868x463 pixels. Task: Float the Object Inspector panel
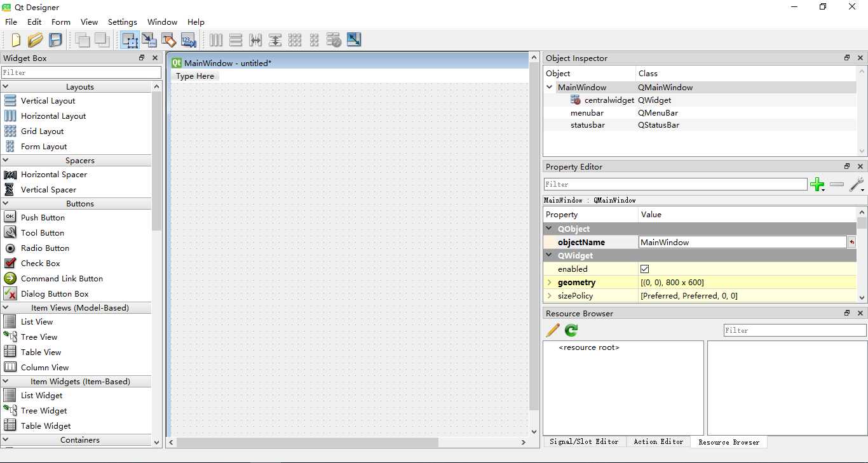pos(847,58)
